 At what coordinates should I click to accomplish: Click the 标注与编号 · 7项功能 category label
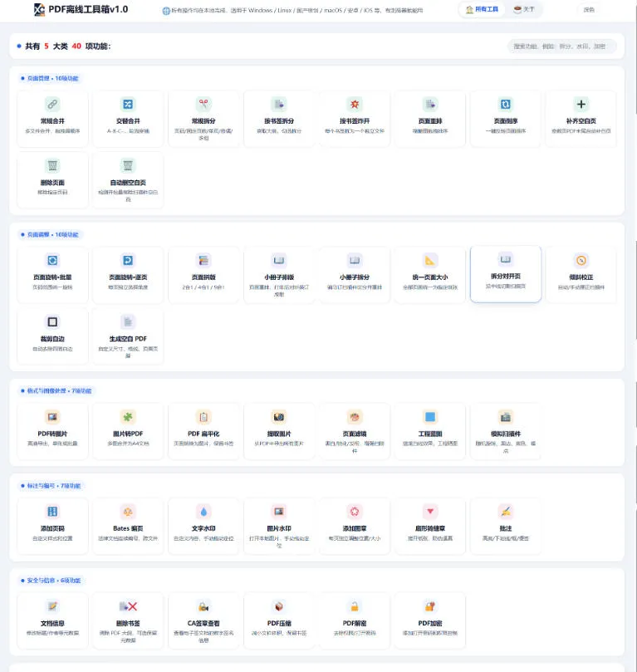tap(51, 486)
